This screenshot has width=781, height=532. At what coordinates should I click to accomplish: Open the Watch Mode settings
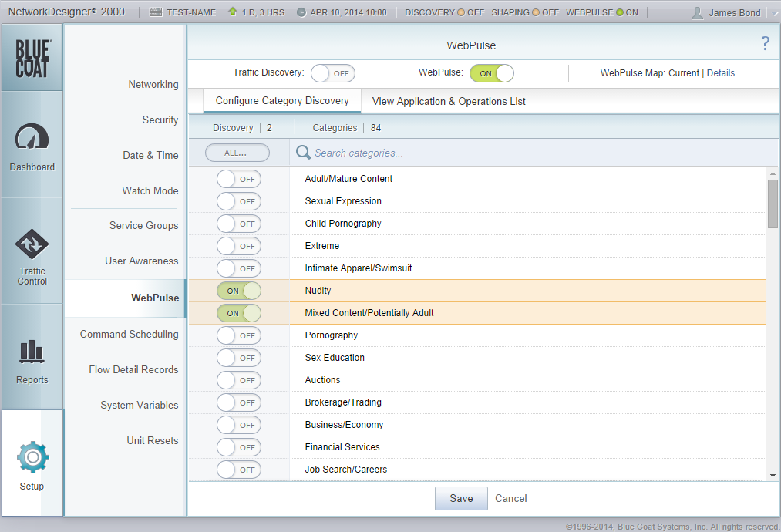pos(150,190)
